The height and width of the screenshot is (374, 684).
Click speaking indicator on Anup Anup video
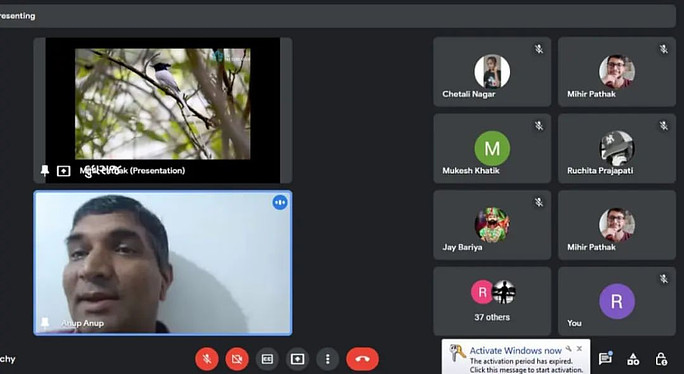[280, 202]
